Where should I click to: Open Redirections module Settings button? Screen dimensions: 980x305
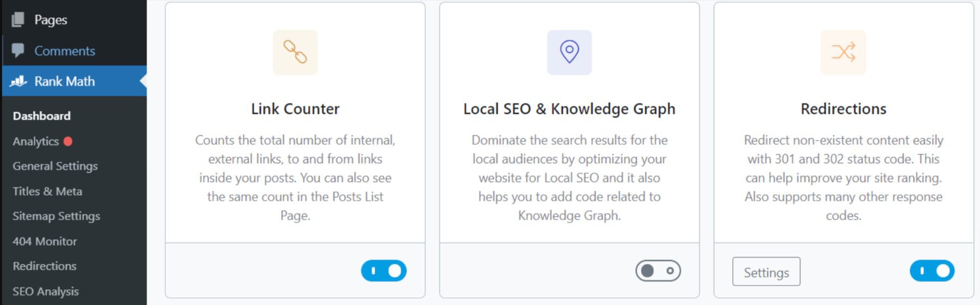point(766,272)
